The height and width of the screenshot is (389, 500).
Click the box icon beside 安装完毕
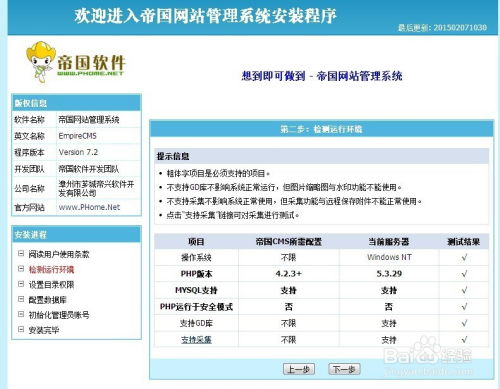pos(21,329)
